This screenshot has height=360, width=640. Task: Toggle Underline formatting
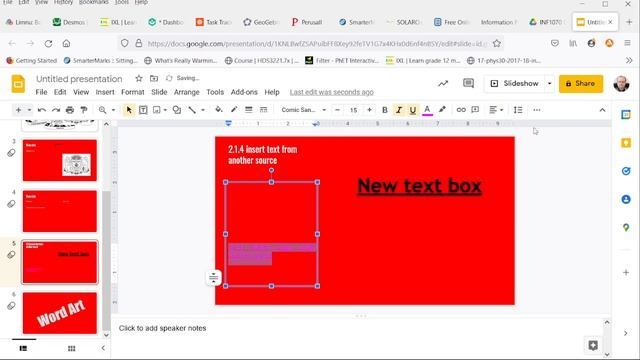(413, 110)
